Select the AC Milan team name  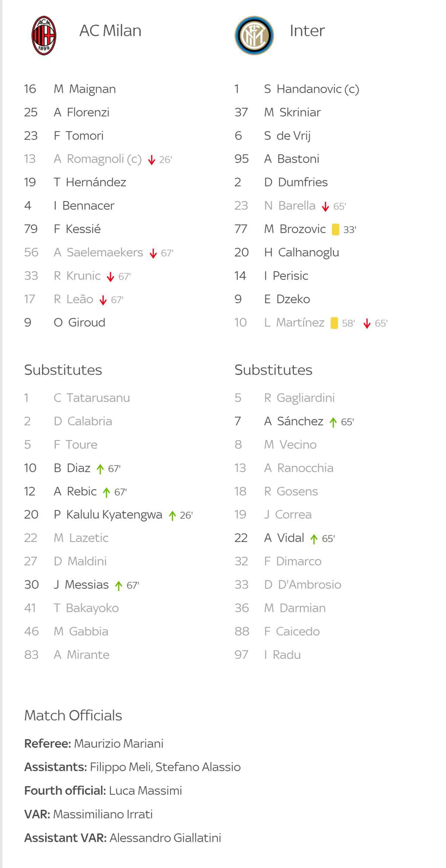(x=110, y=31)
